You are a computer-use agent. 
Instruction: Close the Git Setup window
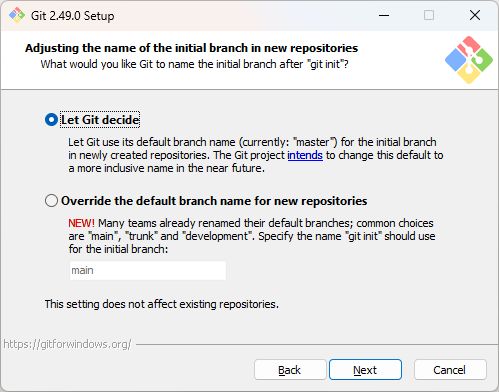click(475, 15)
